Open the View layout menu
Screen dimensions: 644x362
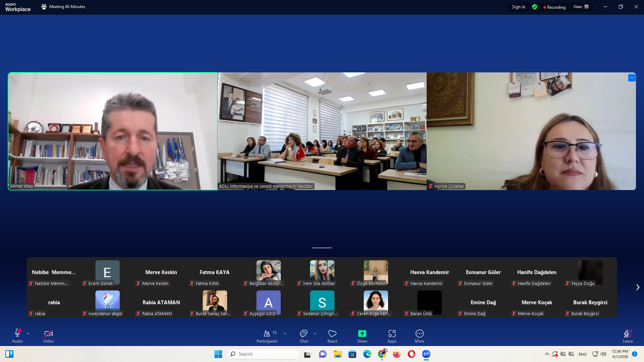point(581,7)
